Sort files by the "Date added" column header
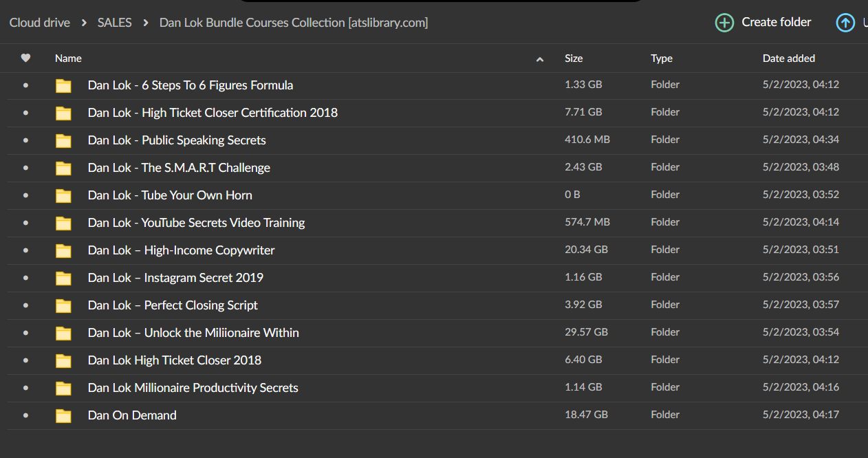868x458 pixels. coord(788,58)
